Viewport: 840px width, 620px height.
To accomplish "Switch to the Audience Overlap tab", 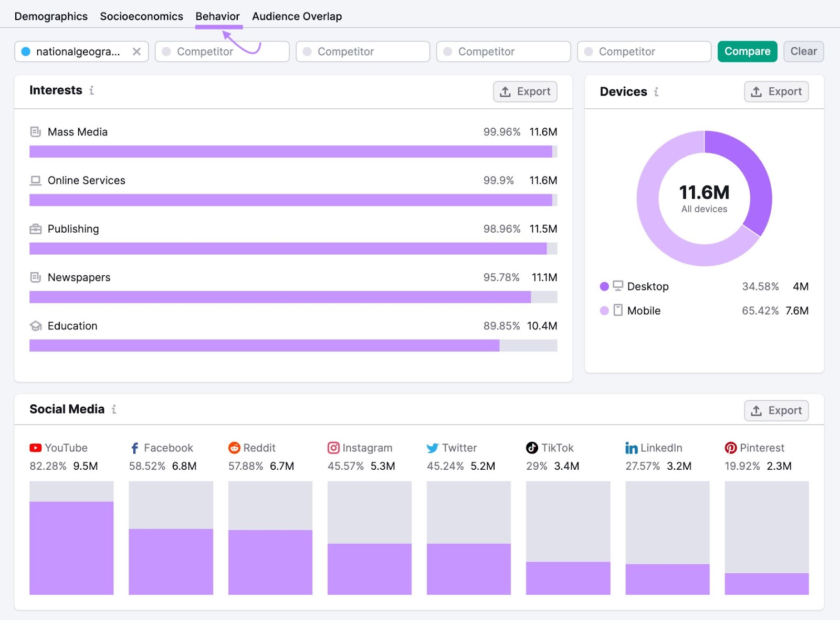I will (297, 16).
